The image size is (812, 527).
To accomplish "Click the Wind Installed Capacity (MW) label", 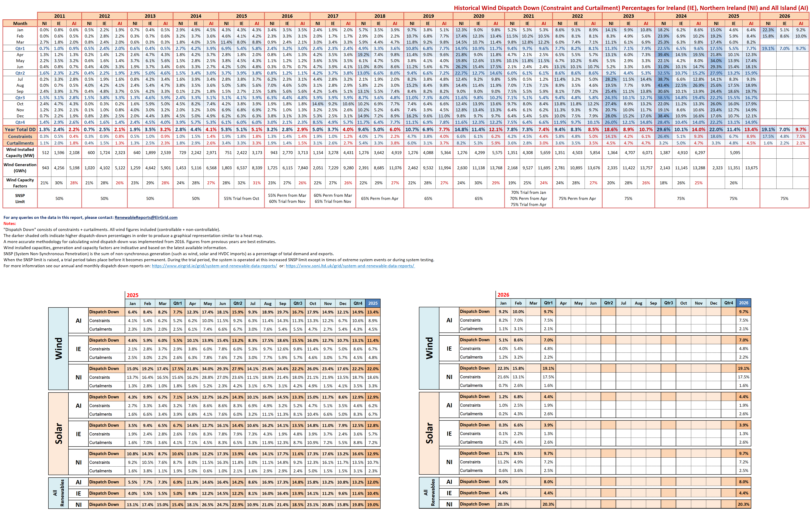I will coord(20,152).
